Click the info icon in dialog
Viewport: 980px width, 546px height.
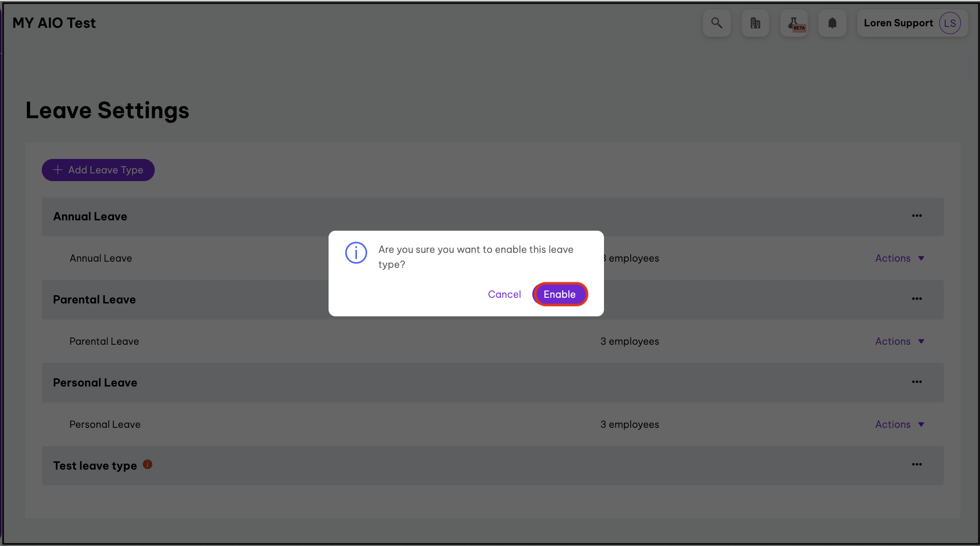point(356,253)
